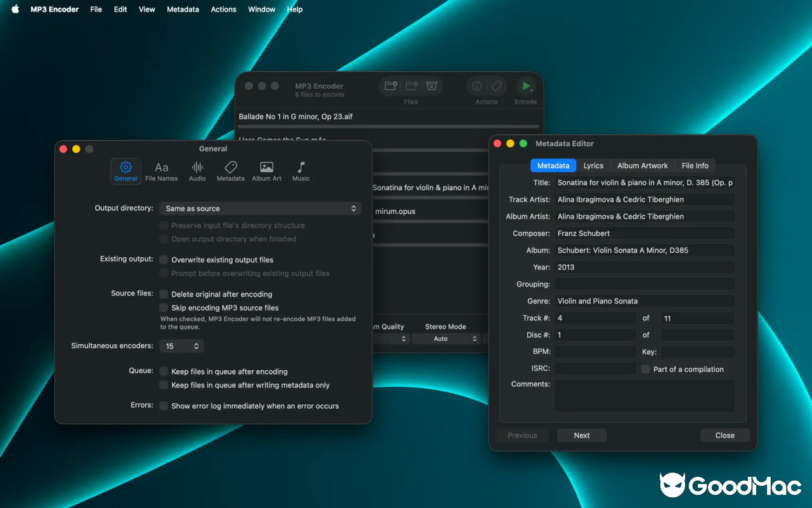812x508 pixels.
Task: Open the Apple menu
Action: [15, 10]
